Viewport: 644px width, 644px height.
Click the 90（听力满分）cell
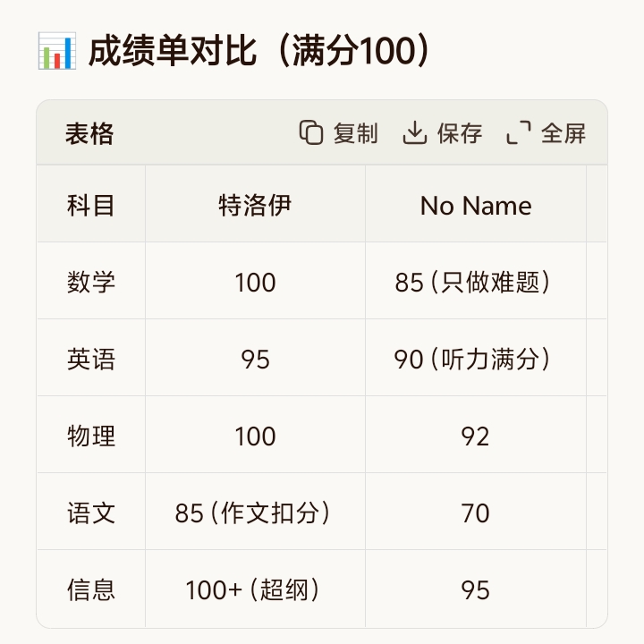(474, 360)
